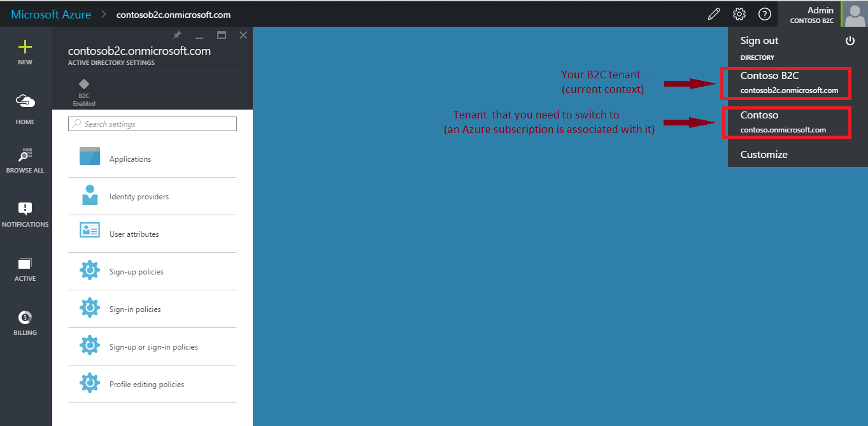
Task: Pin the blade with the pin icon
Action: (177, 35)
